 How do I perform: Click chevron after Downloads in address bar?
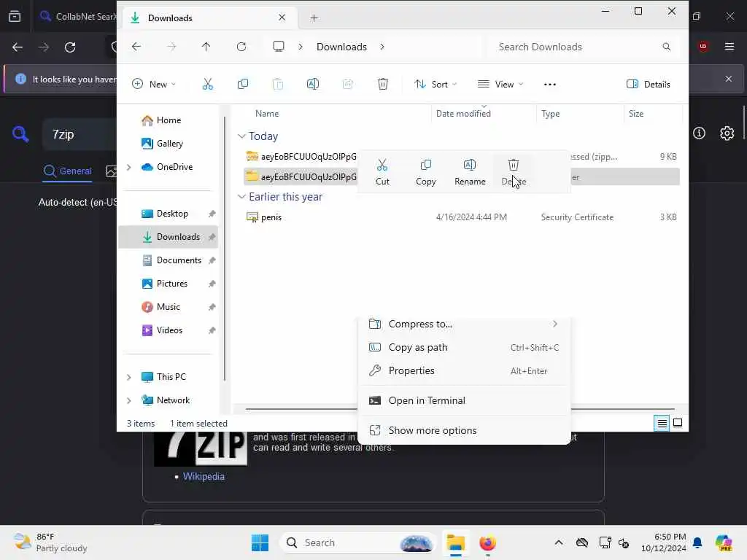pos(382,47)
